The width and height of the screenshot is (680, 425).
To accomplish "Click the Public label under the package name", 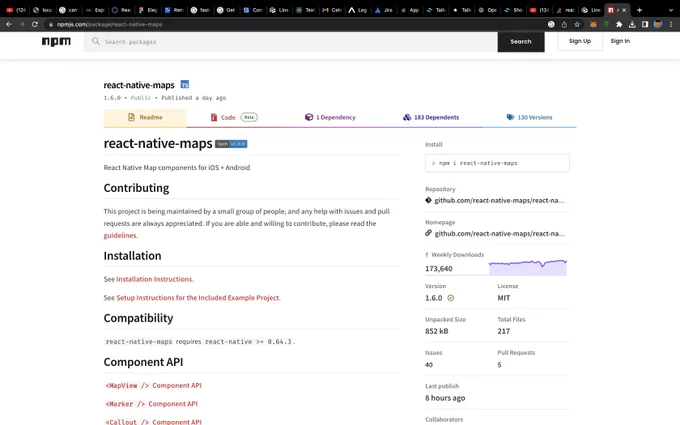I will [x=141, y=98].
